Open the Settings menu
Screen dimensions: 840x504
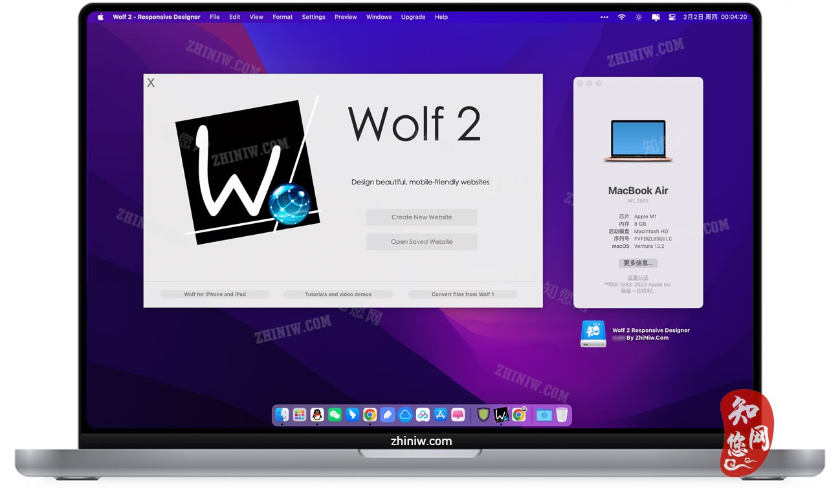(x=313, y=17)
